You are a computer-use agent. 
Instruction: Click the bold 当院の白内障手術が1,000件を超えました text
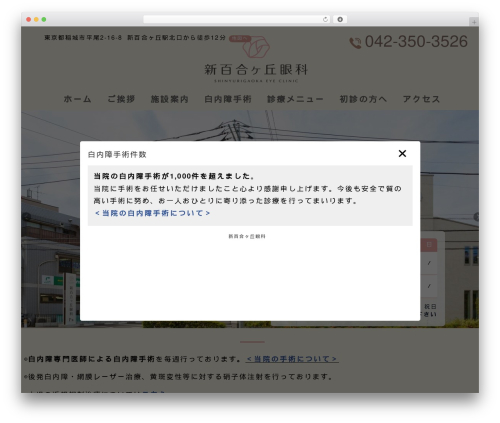click(x=174, y=176)
